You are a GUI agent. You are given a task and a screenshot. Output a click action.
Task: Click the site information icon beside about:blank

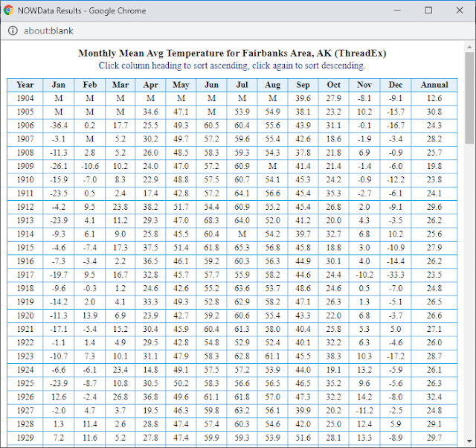[13, 31]
